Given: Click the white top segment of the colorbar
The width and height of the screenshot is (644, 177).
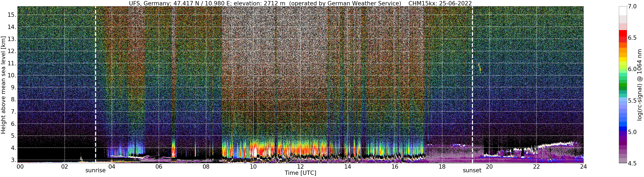Looking at the screenshot, I should 623,11.
